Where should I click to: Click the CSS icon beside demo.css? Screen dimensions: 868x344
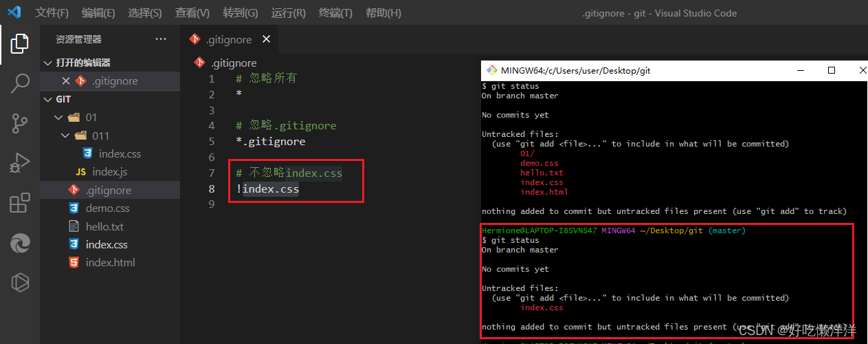click(74, 208)
